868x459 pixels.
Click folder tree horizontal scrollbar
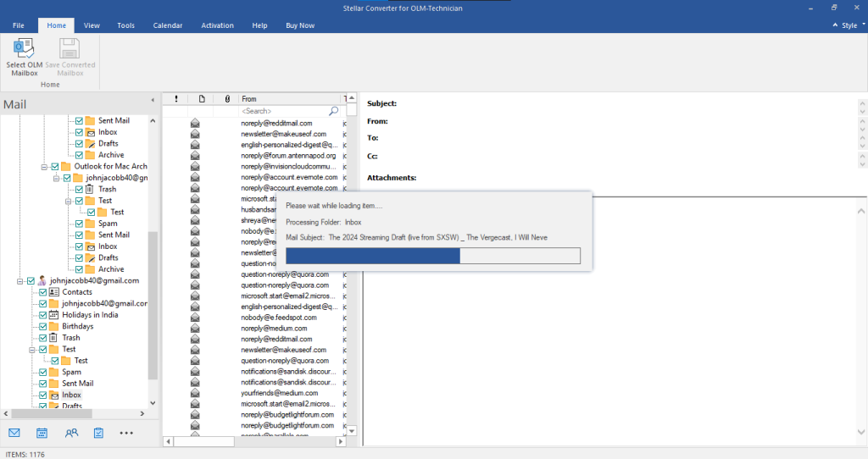[x=52, y=413]
